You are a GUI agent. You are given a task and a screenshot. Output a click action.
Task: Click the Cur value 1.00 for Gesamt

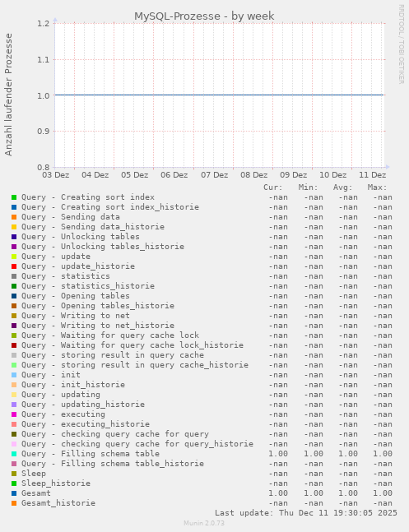pyautogui.click(x=278, y=493)
